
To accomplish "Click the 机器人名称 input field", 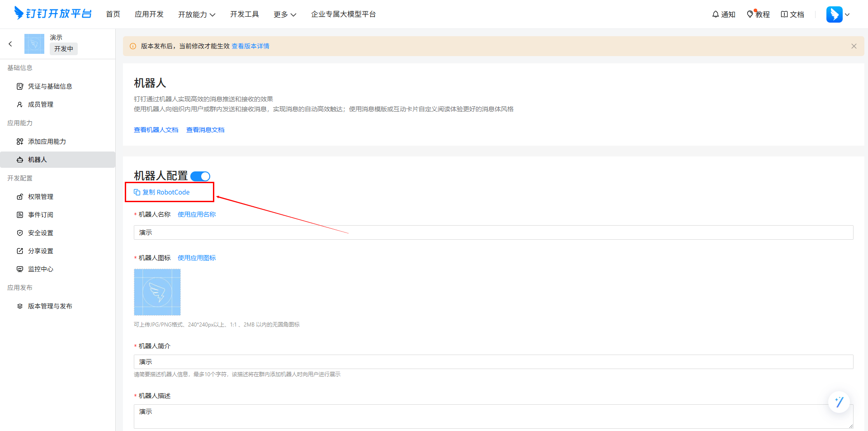I will (x=493, y=232).
